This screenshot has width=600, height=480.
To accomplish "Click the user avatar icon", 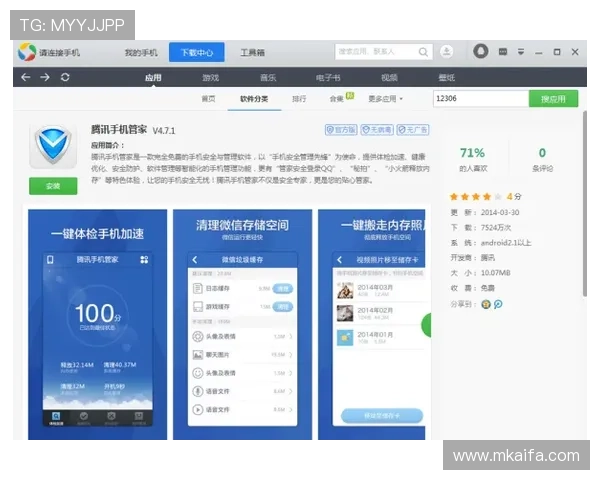I will 481,51.
